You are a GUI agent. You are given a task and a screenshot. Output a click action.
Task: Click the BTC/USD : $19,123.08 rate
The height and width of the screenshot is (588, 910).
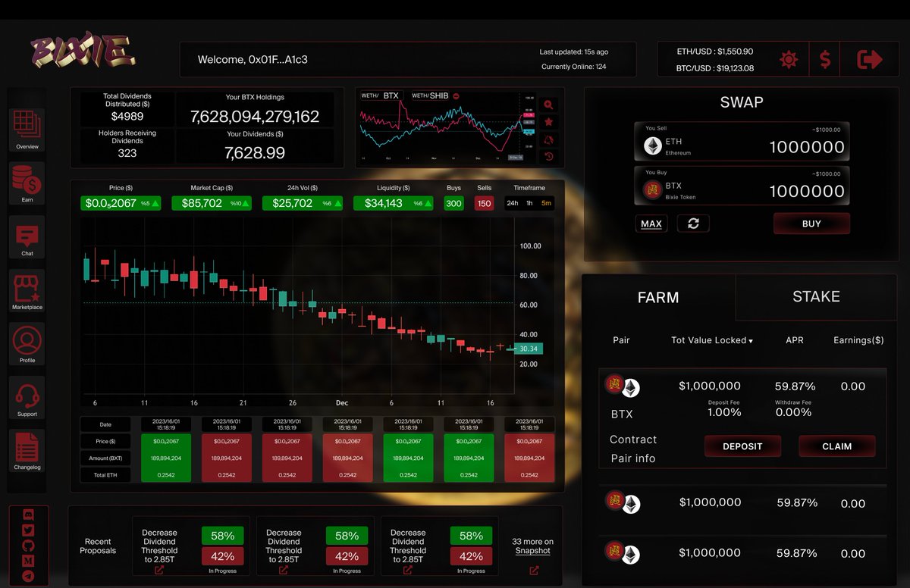pos(715,68)
